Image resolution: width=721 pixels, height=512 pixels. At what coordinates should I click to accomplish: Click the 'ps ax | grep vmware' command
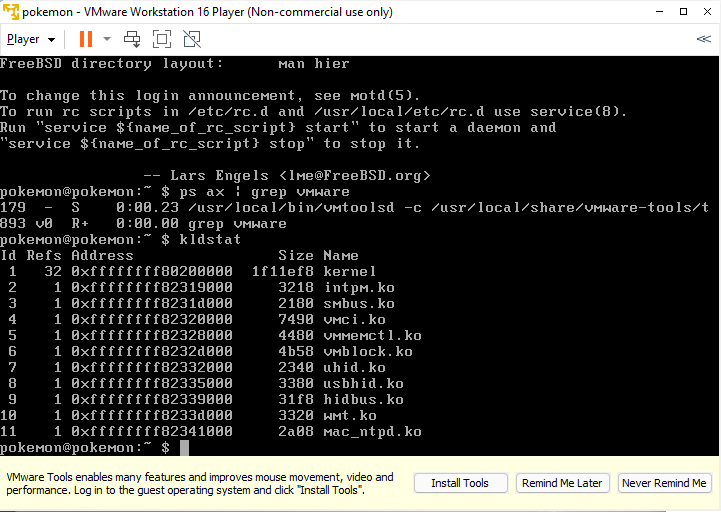pyautogui.click(x=264, y=192)
